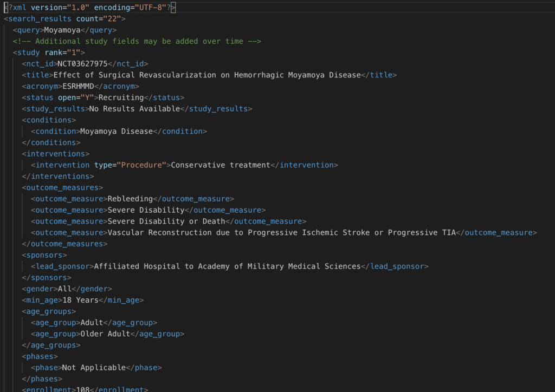Screen dimensions: 555x392
Task: Click the age_group Adult line
Action: [x=94, y=323]
